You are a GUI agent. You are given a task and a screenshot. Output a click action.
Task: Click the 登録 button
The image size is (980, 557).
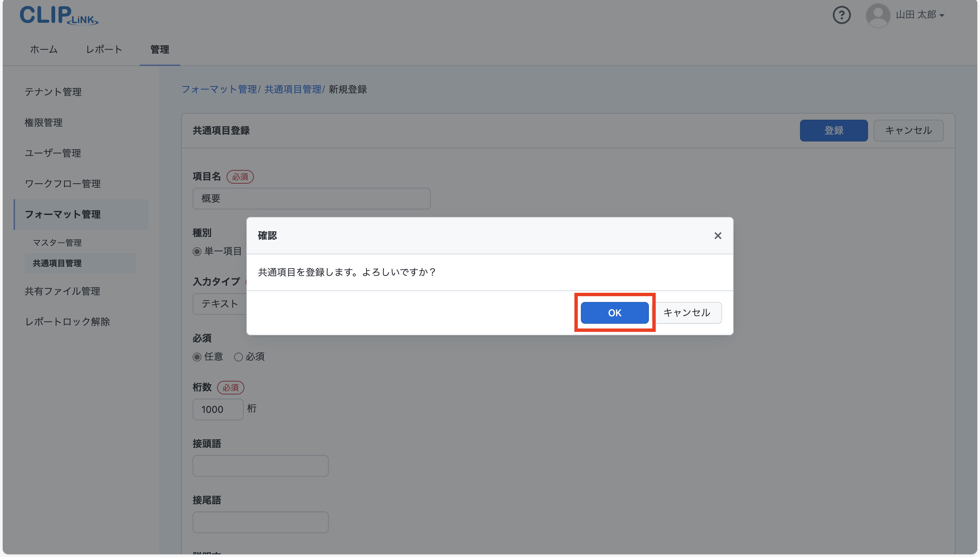(x=833, y=130)
